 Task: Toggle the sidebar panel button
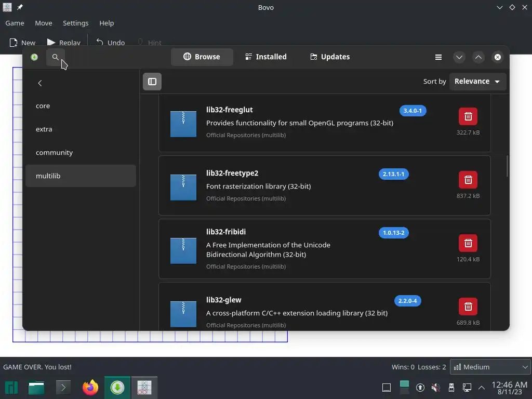pos(152,82)
